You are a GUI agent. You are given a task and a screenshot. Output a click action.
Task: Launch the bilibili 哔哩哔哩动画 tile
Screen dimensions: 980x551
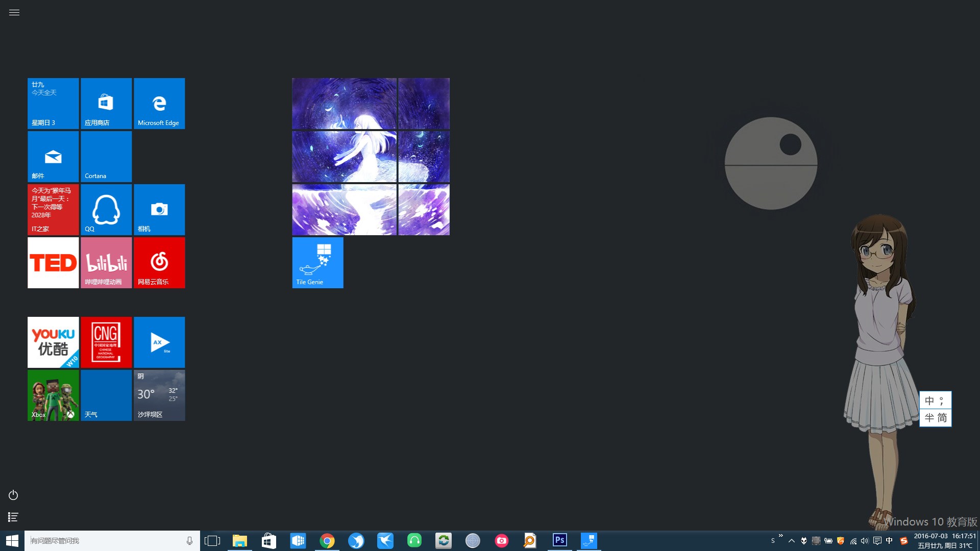[x=106, y=263]
